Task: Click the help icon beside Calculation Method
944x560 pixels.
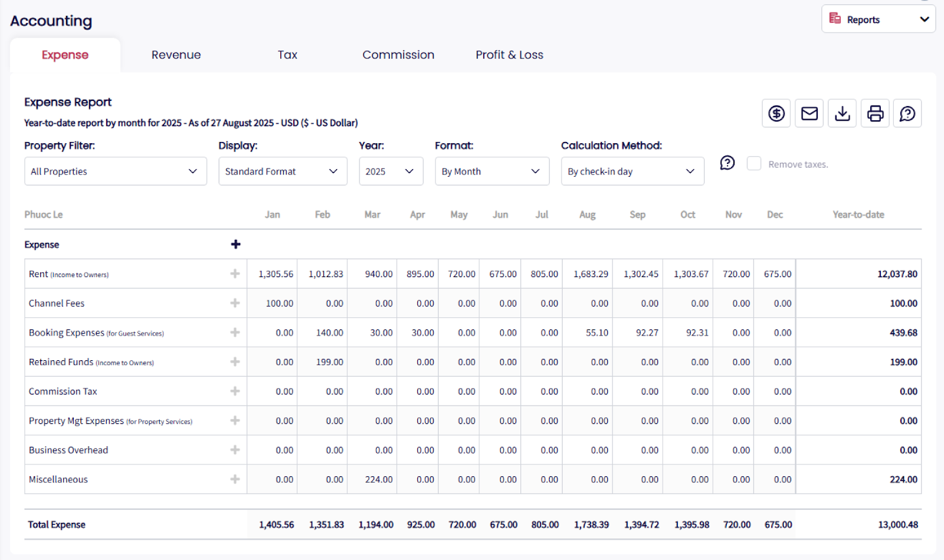Action: [727, 163]
